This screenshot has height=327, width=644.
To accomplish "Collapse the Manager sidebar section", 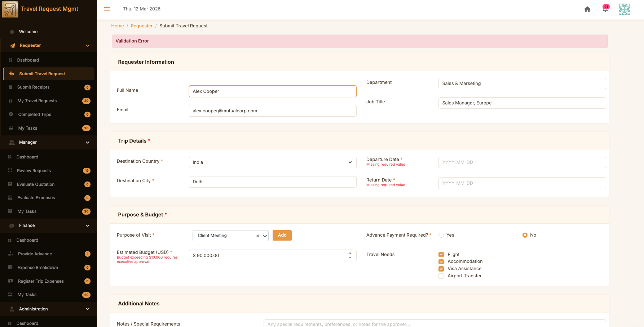I will pos(87,143).
